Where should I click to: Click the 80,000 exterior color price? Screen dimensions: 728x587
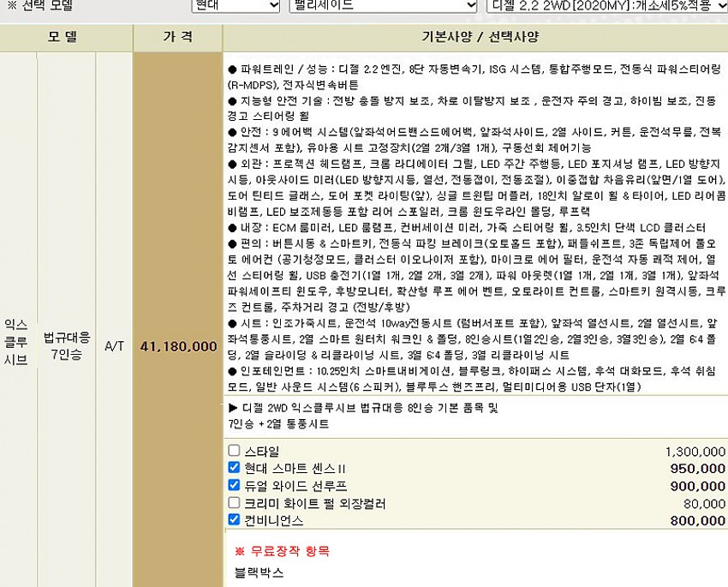(704, 504)
